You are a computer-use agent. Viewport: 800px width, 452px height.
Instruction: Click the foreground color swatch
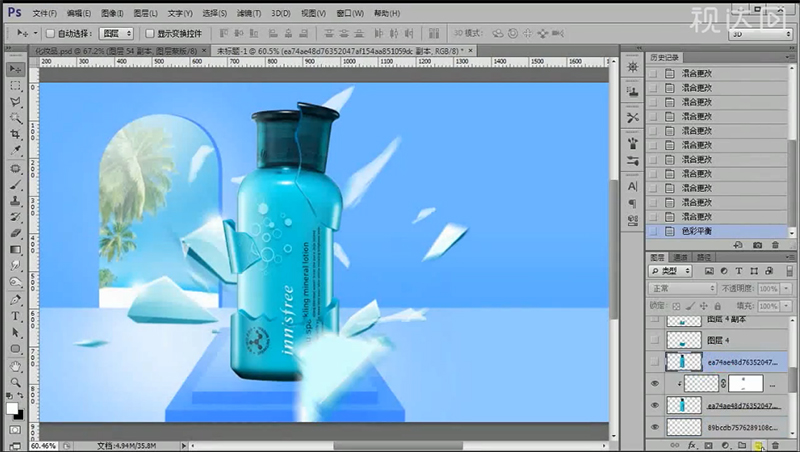tap(12, 408)
